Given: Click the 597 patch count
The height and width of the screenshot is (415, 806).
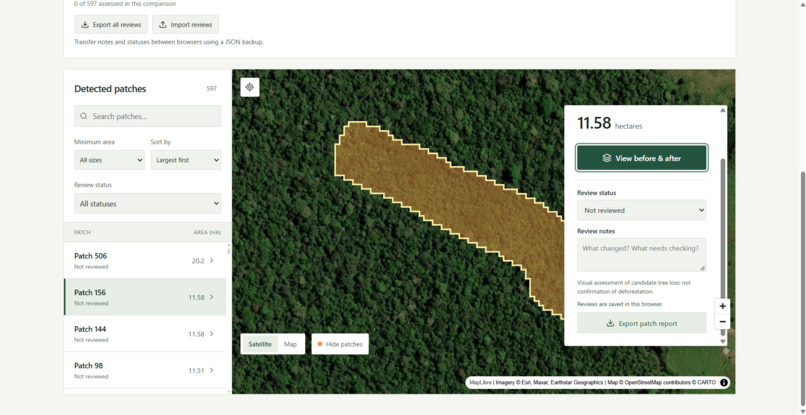Looking at the screenshot, I should 212,89.
